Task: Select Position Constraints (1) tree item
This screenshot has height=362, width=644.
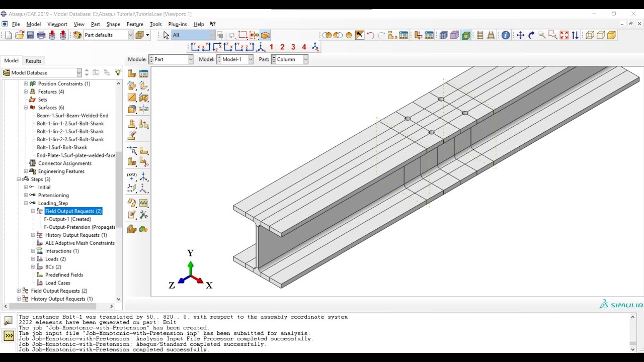Action: tap(64, 83)
